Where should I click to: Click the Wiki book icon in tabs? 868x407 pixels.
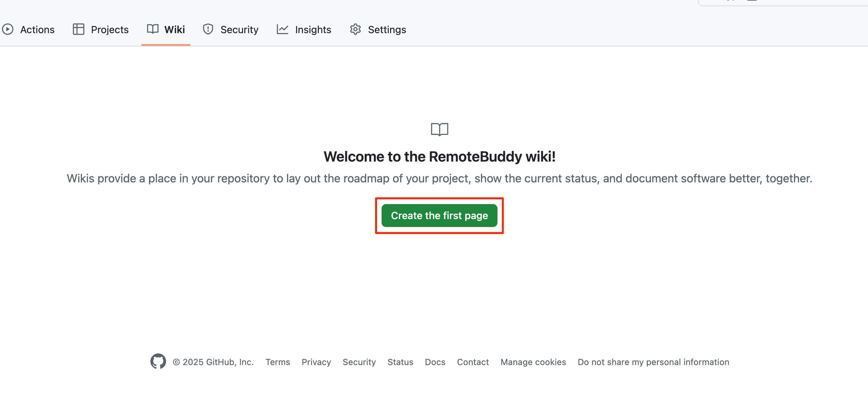click(x=153, y=29)
